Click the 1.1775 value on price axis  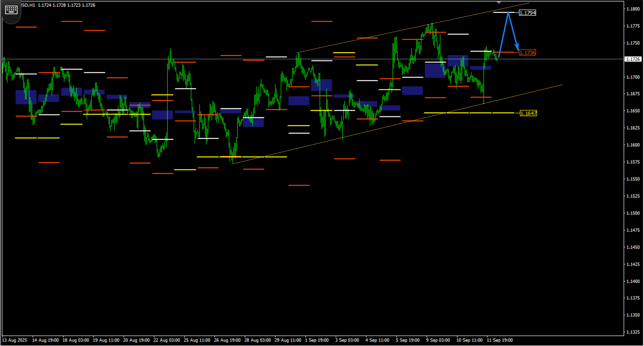[x=633, y=26]
